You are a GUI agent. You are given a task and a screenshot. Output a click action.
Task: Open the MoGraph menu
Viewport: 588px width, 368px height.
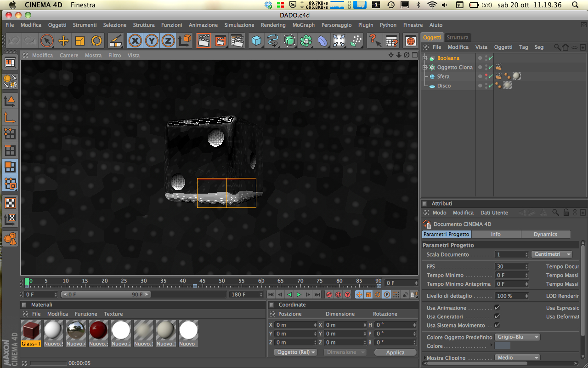pyautogui.click(x=303, y=25)
